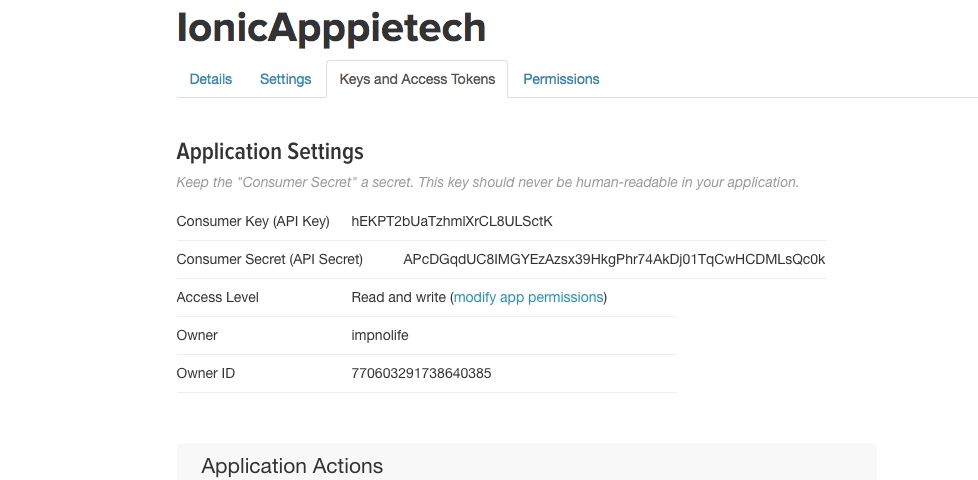Go to the Permissions tab
The height and width of the screenshot is (480, 978).
coord(561,79)
